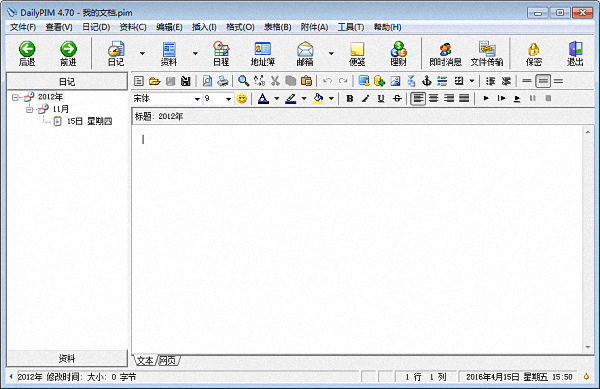Open the 理财 finance tool
600x389 pixels.
398,53
